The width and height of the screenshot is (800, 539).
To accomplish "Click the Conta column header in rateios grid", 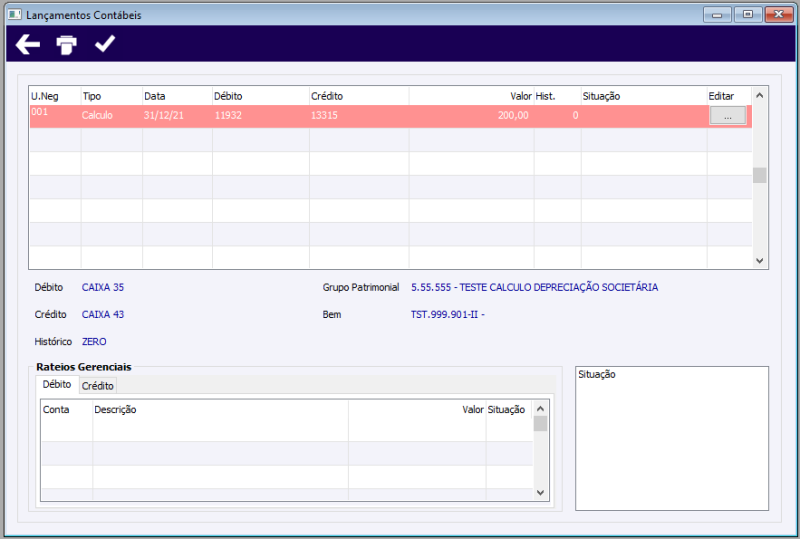I will coord(67,409).
